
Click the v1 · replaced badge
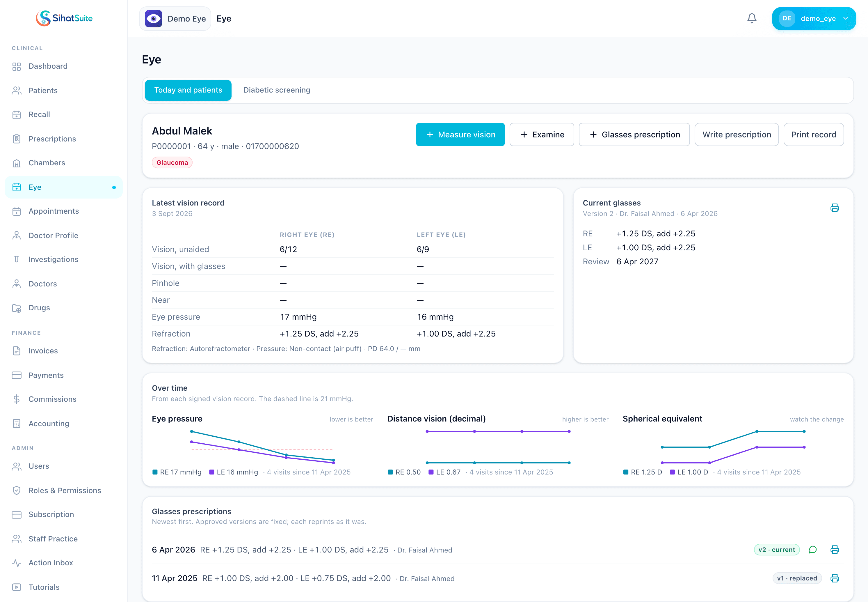coord(797,578)
